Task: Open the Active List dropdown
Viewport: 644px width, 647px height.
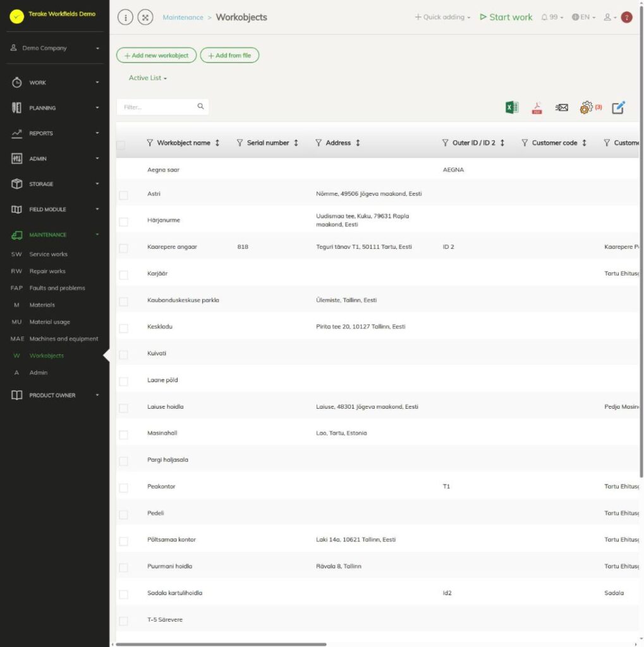Action: [x=148, y=78]
